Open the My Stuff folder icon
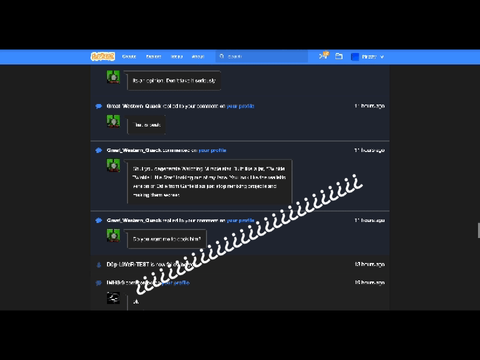The image size is (480, 360). 339,56
